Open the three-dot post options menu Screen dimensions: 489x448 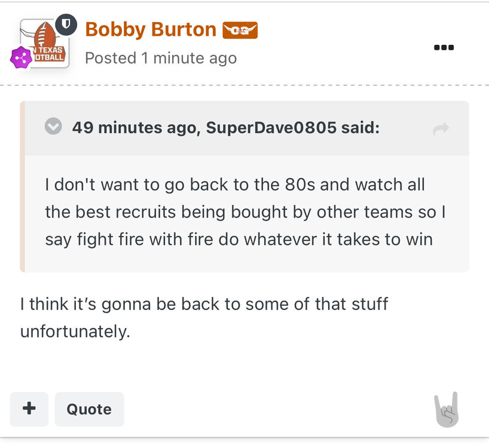coord(444,47)
